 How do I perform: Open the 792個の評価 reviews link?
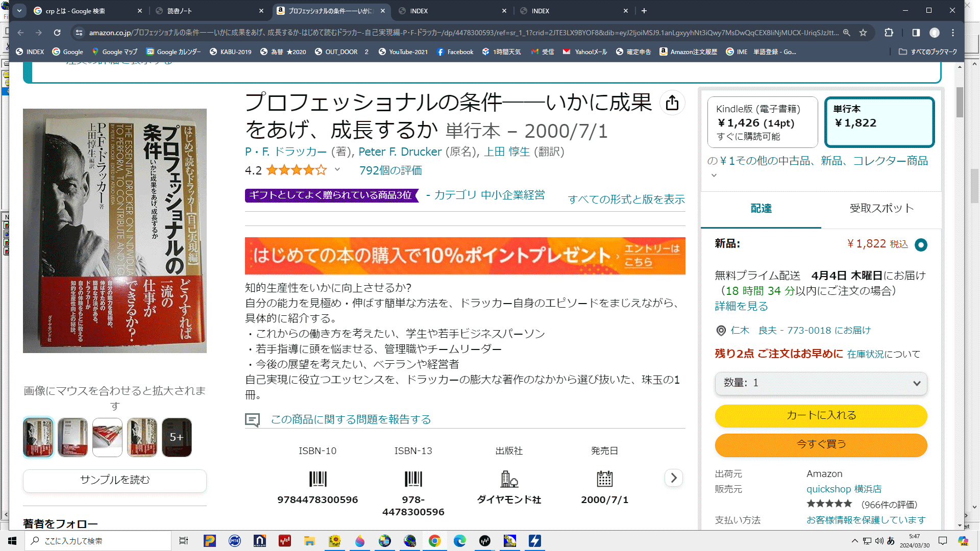390,170
